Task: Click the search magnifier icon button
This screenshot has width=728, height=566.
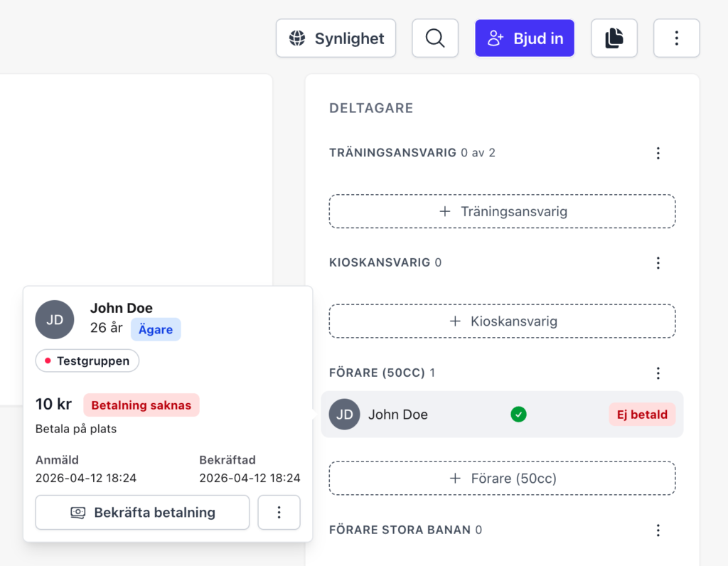Action: pos(435,38)
